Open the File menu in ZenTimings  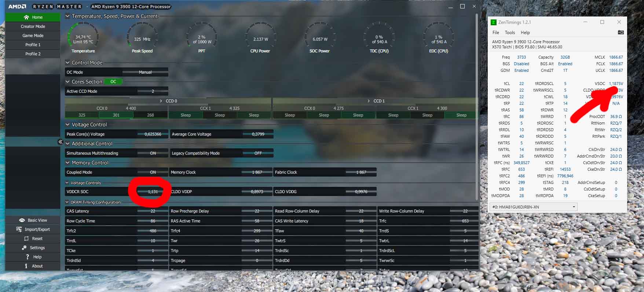coord(496,33)
